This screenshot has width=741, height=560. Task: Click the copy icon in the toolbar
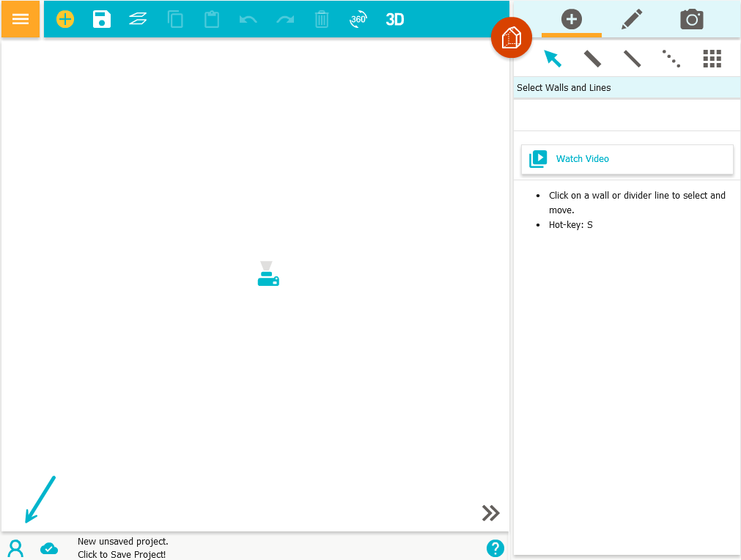point(175,19)
